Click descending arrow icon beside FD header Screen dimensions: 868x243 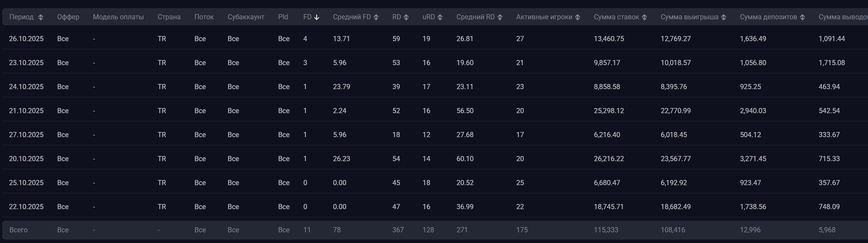click(x=317, y=17)
